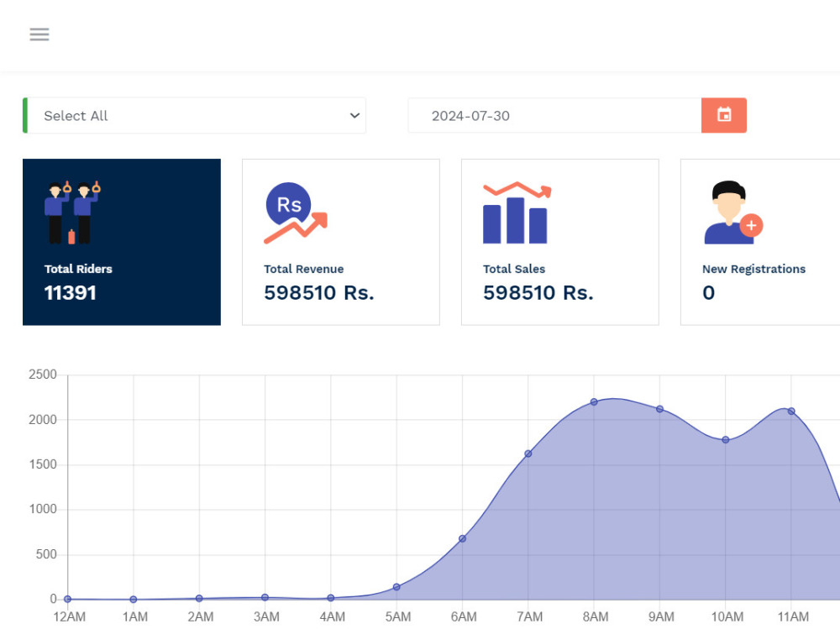Click the 2500 y-axis label
840x629 pixels.
[x=43, y=375]
